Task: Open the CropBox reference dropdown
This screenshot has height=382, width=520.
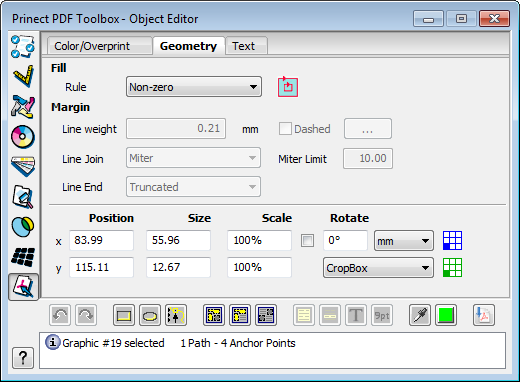Action: pos(378,268)
